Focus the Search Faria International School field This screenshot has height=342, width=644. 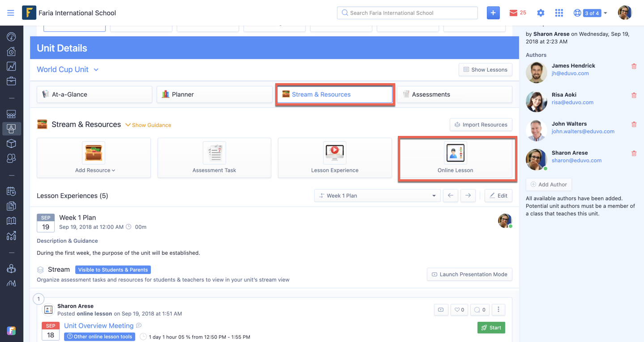(x=407, y=13)
